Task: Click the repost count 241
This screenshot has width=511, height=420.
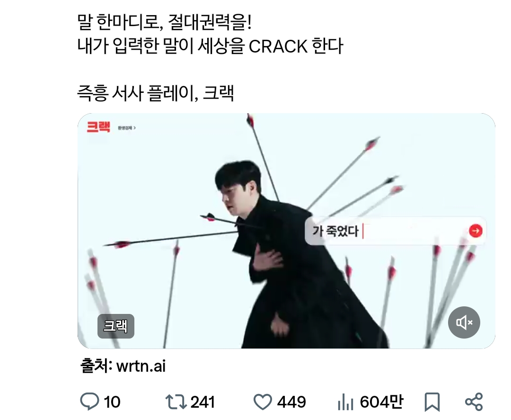Action: [203, 402]
